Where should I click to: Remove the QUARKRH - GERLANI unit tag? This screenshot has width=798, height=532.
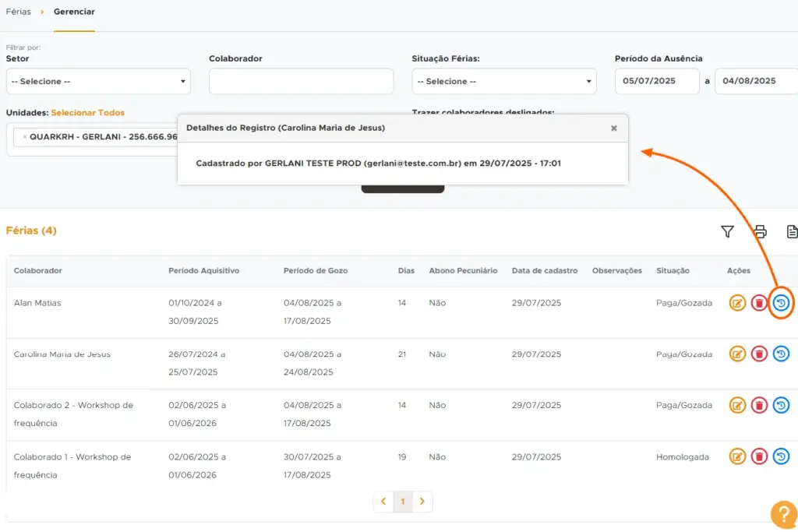coord(23,138)
